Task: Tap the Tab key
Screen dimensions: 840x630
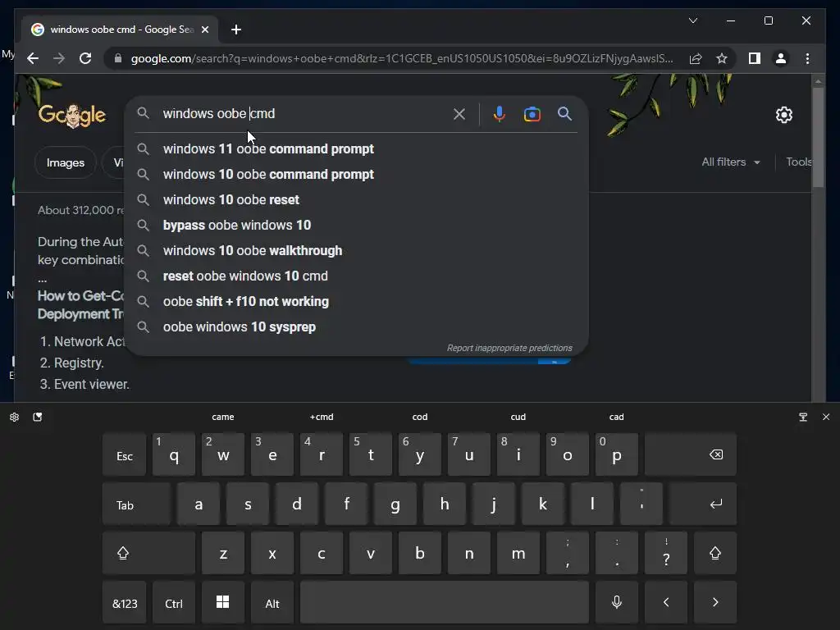Action: 137,504
